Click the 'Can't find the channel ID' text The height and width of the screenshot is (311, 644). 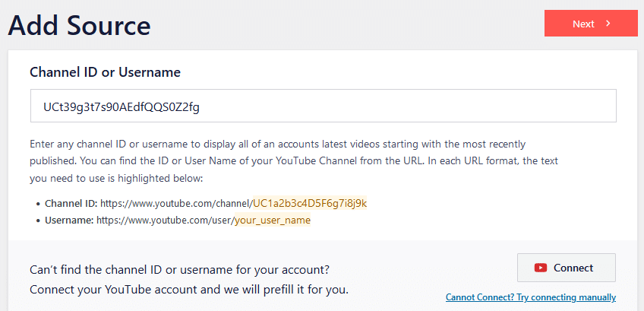point(179,270)
